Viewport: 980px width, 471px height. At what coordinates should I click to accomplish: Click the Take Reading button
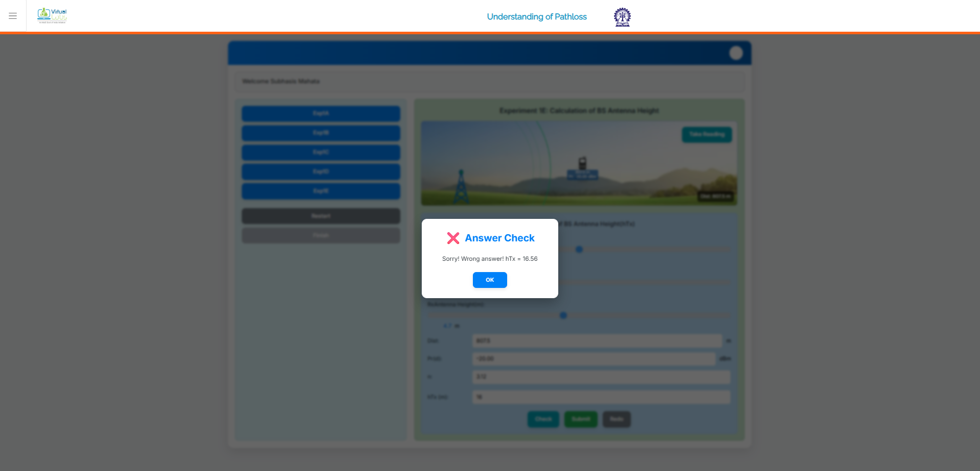pos(706,134)
